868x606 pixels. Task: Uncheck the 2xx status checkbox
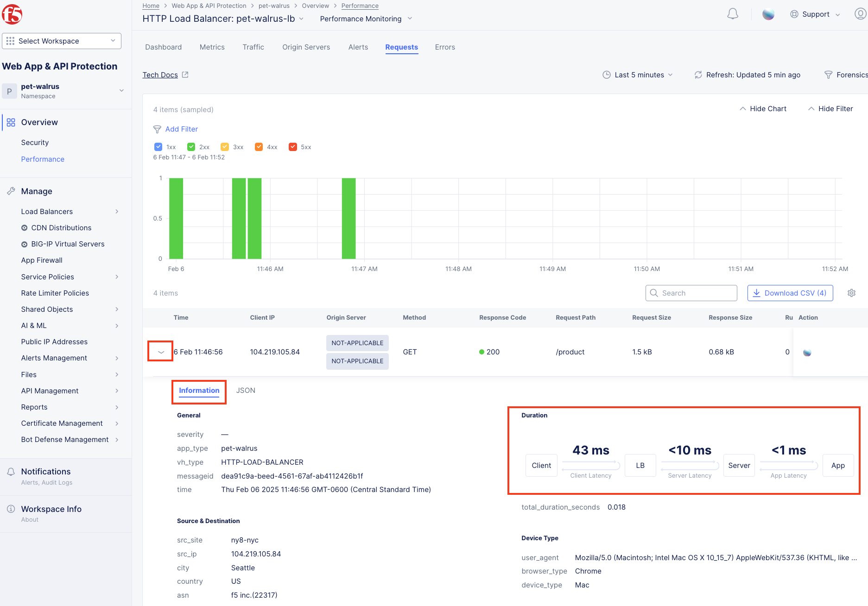(191, 147)
